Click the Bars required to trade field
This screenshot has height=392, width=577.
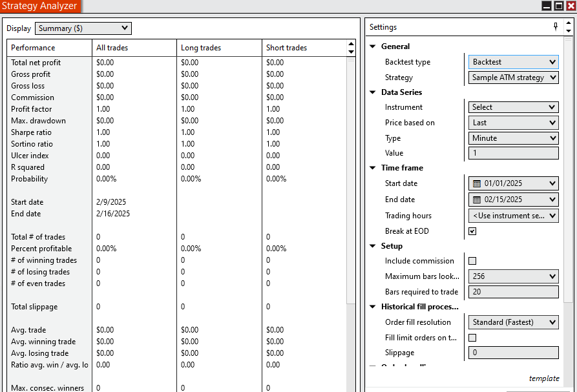(x=514, y=292)
